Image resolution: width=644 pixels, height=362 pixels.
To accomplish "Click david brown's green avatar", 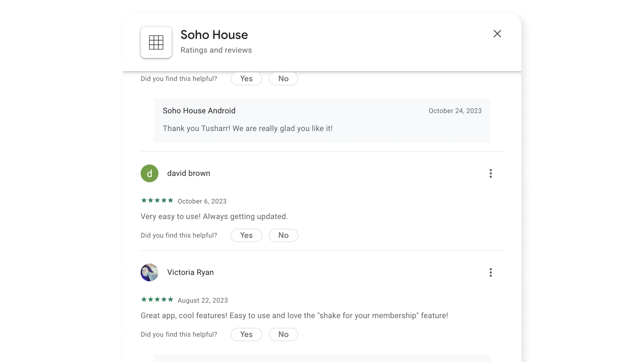I will [x=150, y=173].
